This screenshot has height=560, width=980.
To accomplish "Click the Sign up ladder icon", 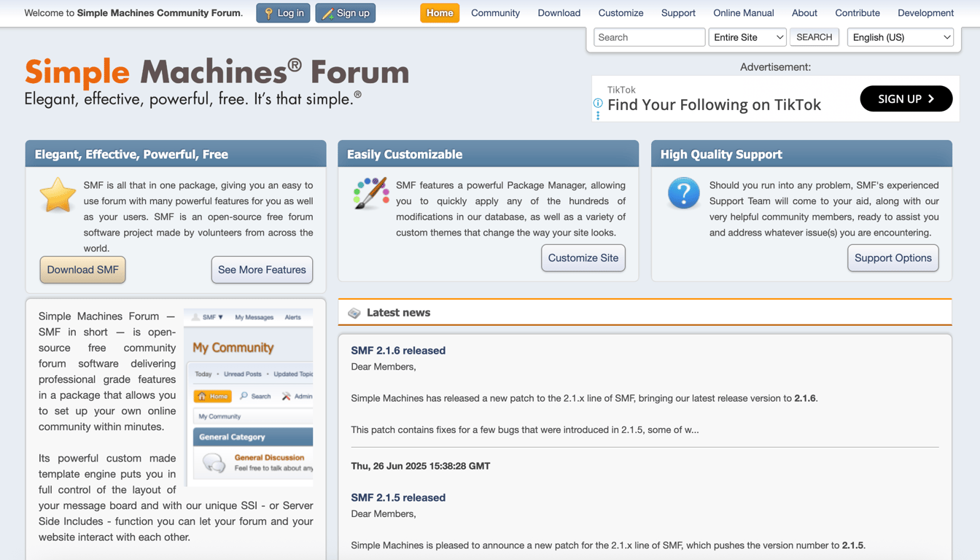I will click(x=328, y=12).
